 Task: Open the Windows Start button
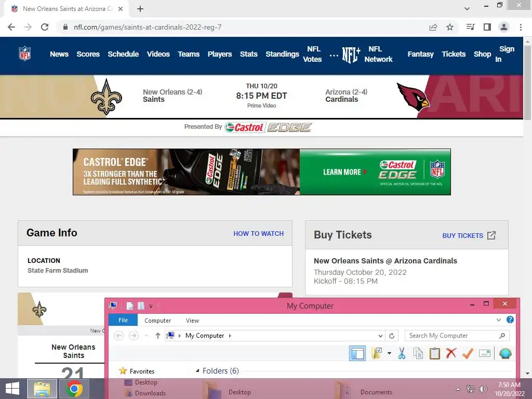(x=12, y=389)
